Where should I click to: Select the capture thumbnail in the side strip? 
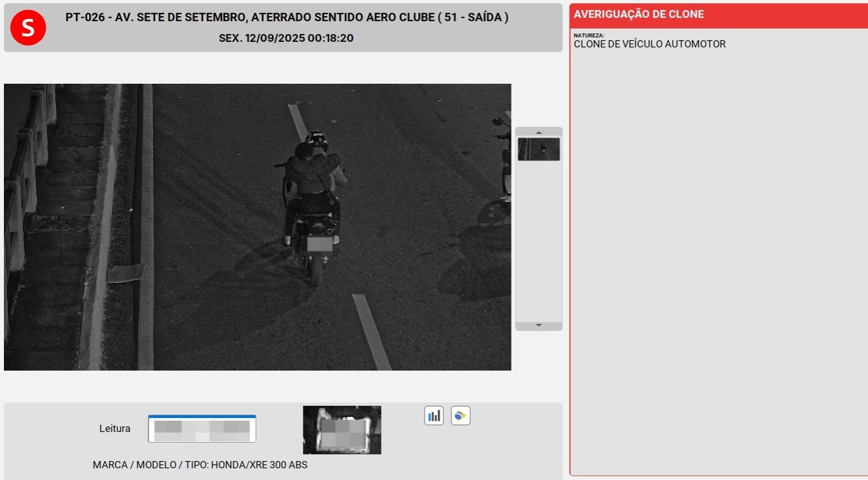pyautogui.click(x=538, y=150)
